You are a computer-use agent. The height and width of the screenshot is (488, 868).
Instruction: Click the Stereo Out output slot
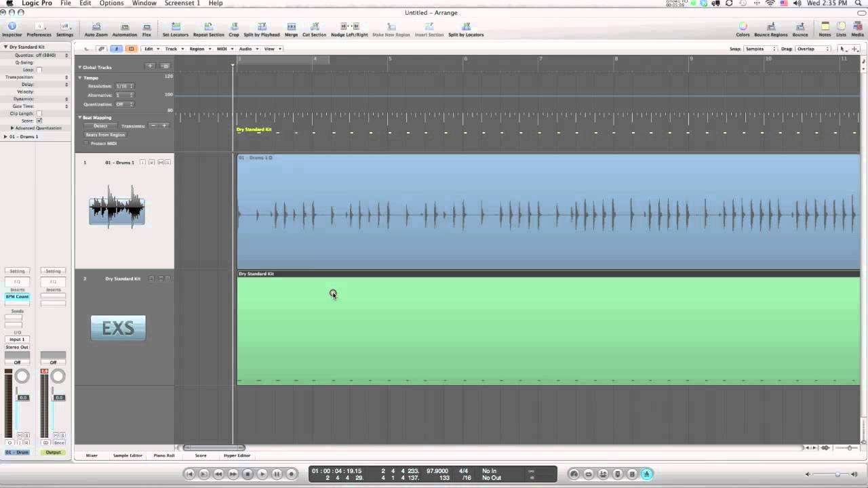point(18,347)
